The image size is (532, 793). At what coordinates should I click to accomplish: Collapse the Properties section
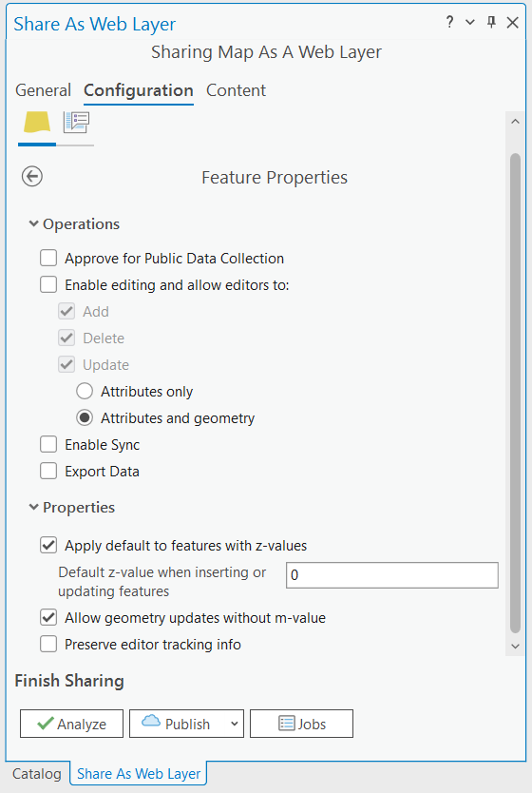[33, 507]
